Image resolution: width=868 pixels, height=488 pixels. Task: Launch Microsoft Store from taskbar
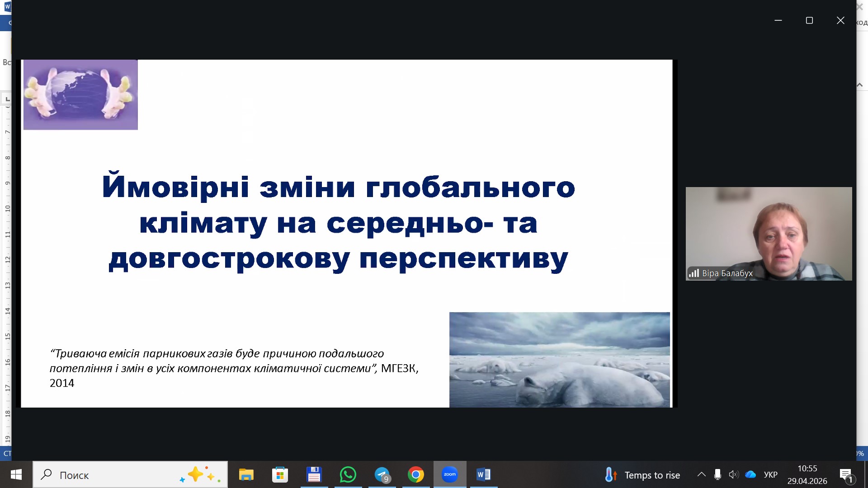click(x=280, y=475)
